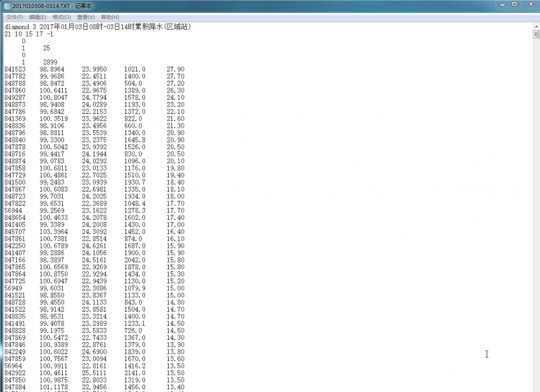
Task: Open the 格式(O) menu
Action: pos(61,17)
